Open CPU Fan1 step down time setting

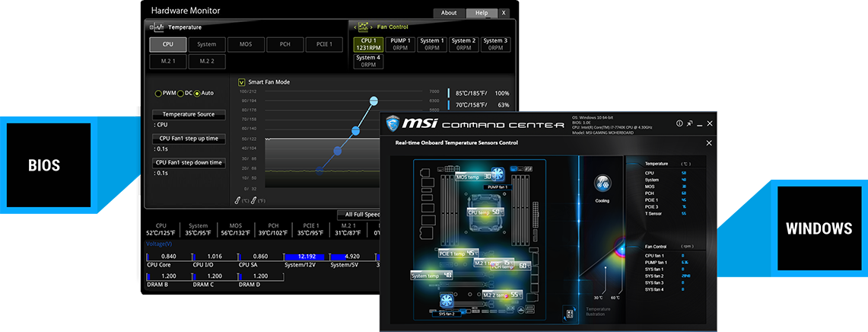(x=189, y=163)
